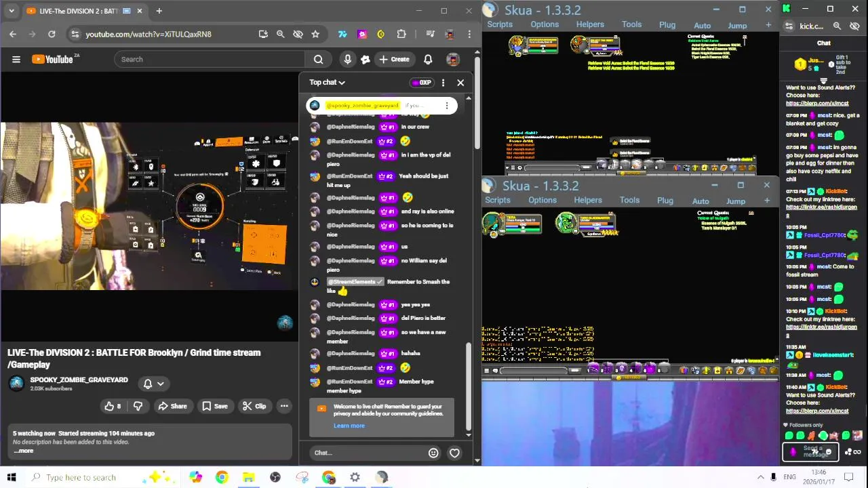Open Chrome three-dot menu
Screen dimensions: 868x488
pyautogui.click(x=469, y=34)
